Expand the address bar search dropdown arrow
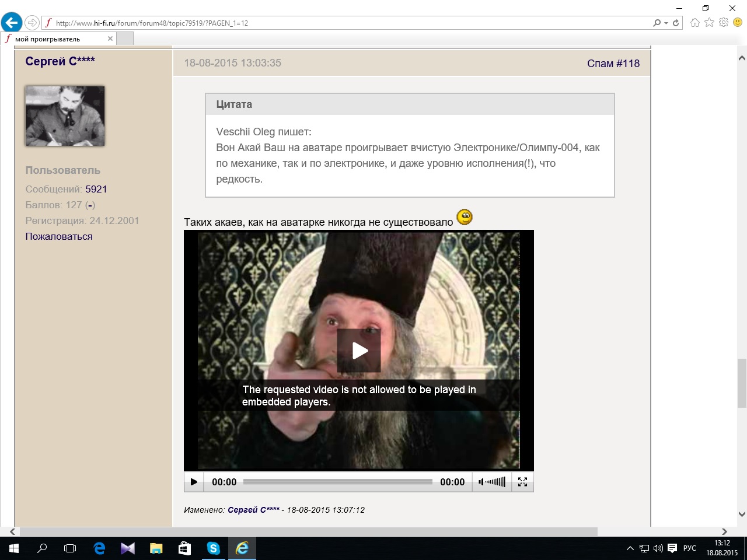The image size is (747, 560). coord(666,23)
